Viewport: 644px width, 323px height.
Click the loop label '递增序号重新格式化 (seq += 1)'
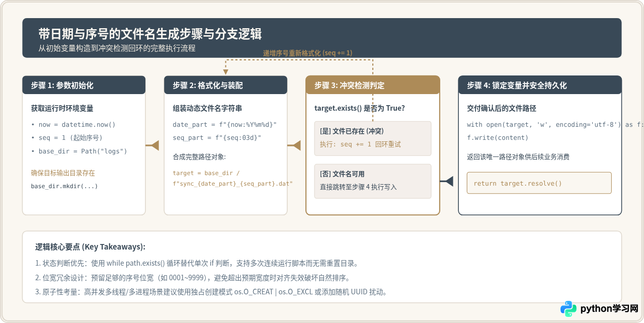pyautogui.click(x=307, y=53)
